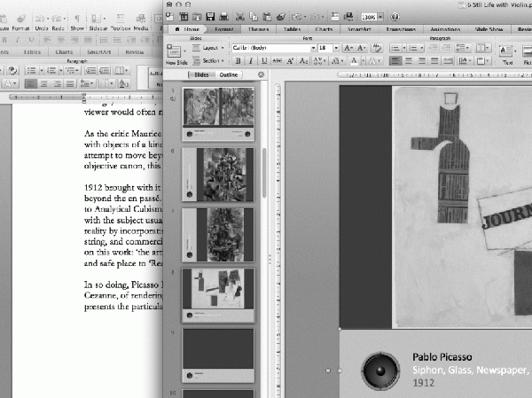
Task: Close the slide thumbnail pane
Action: (x=261, y=74)
